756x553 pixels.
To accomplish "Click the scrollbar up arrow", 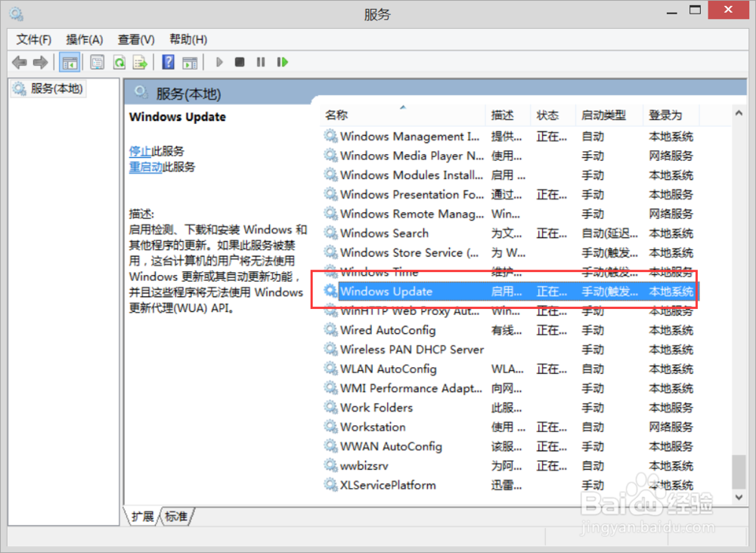I will pyautogui.click(x=739, y=113).
